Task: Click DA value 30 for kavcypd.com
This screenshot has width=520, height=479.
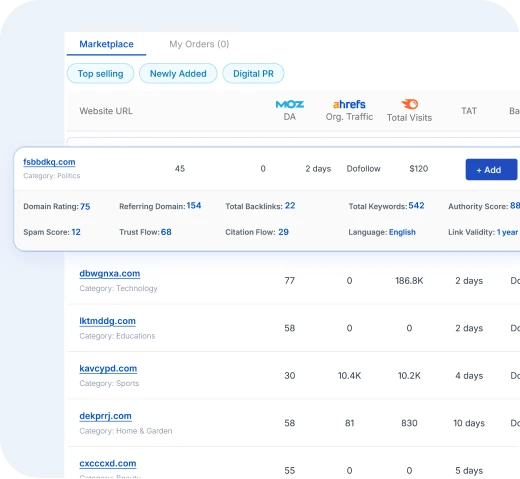Action: tap(289, 376)
